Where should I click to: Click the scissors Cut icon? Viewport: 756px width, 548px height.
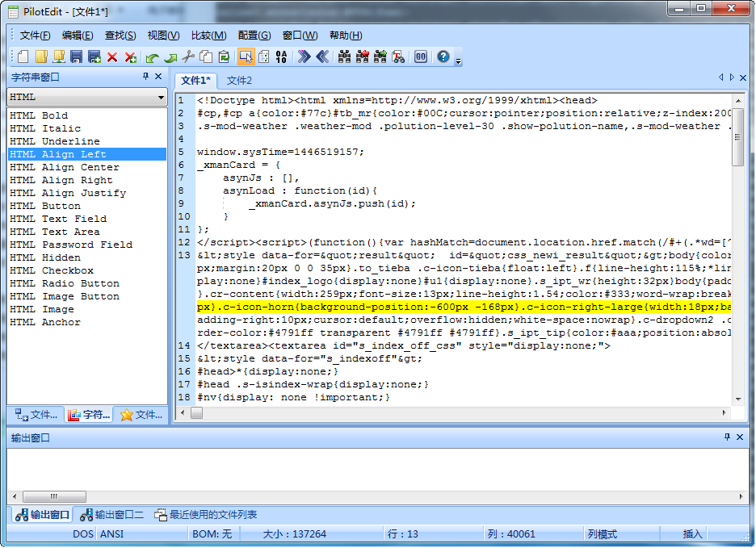coord(188,56)
